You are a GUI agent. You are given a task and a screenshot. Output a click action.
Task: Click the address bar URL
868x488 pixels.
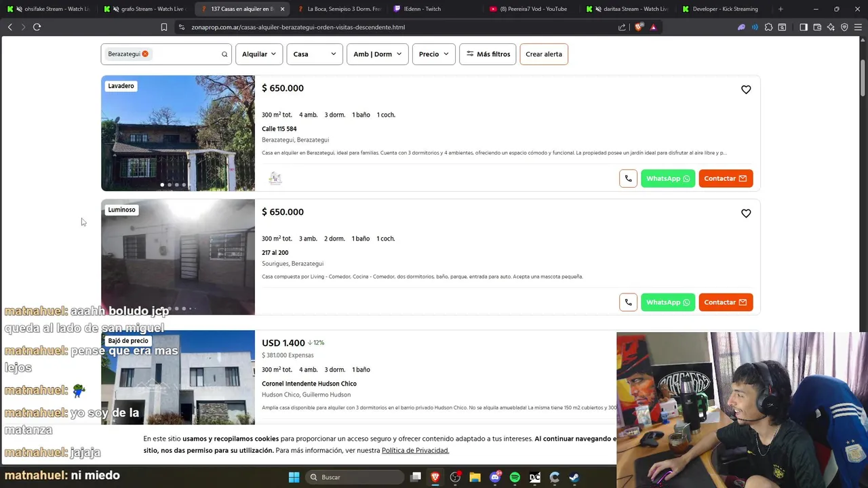tap(298, 27)
